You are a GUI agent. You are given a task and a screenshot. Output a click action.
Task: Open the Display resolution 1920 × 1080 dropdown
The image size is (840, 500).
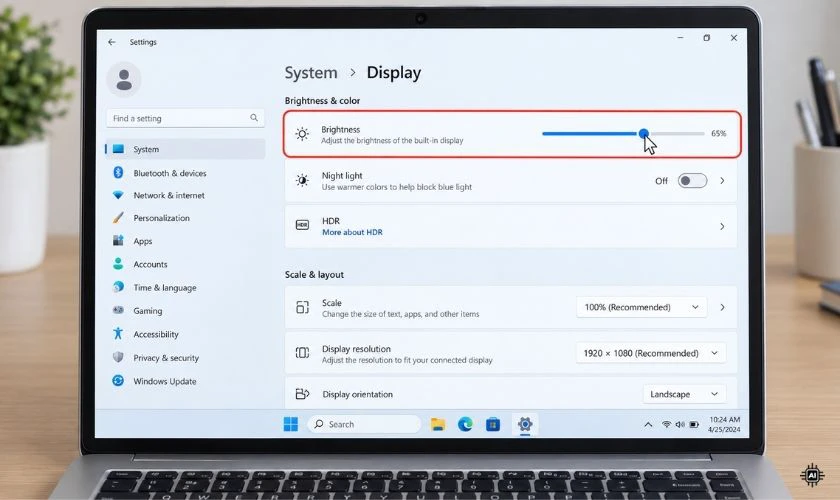tap(651, 353)
